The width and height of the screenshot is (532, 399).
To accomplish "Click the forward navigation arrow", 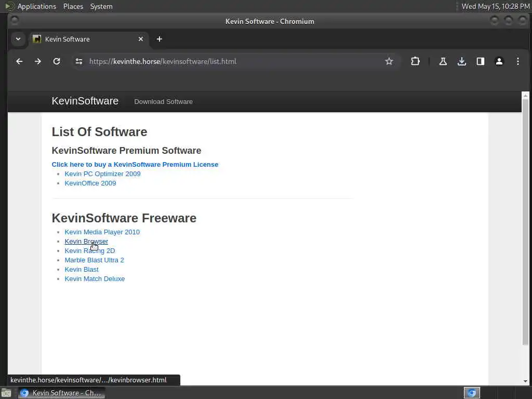I will click(x=38, y=61).
